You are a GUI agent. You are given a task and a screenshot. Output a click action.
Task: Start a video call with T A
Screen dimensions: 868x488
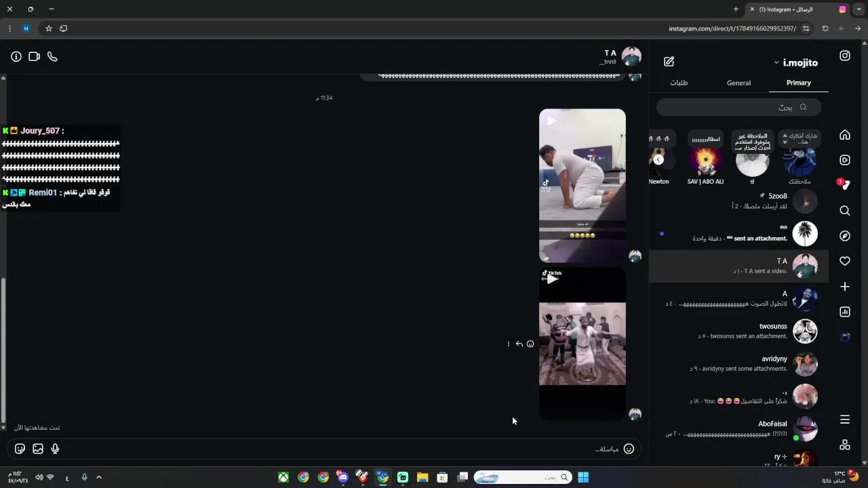[34, 56]
